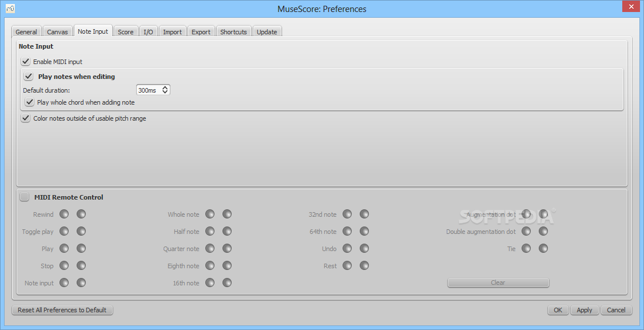Click the left round button beside Undo

[347, 248]
